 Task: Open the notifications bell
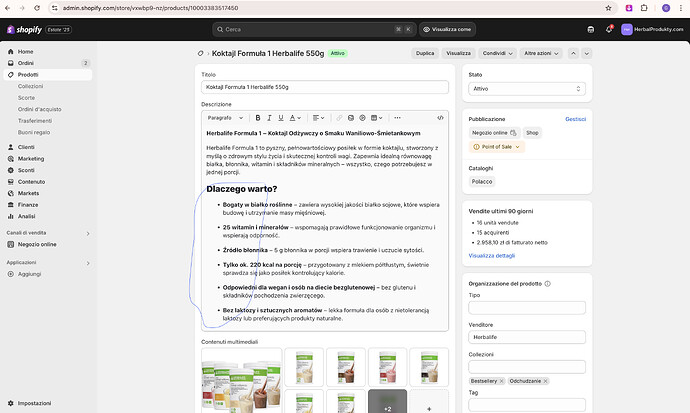click(x=609, y=29)
